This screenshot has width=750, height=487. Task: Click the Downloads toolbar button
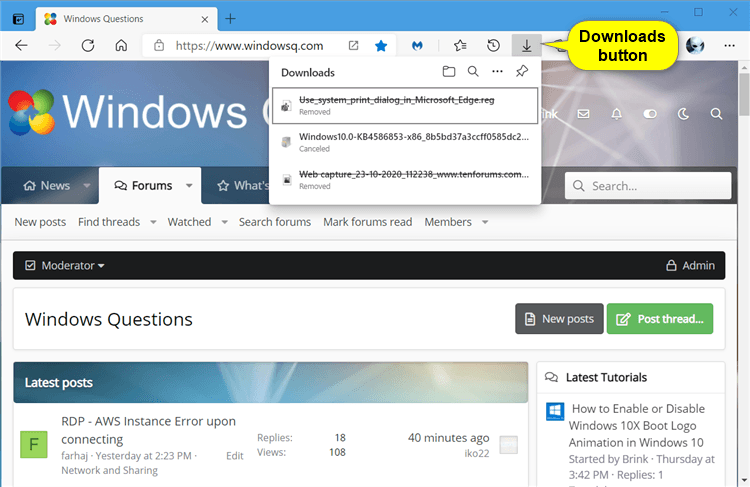click(527, 45)
